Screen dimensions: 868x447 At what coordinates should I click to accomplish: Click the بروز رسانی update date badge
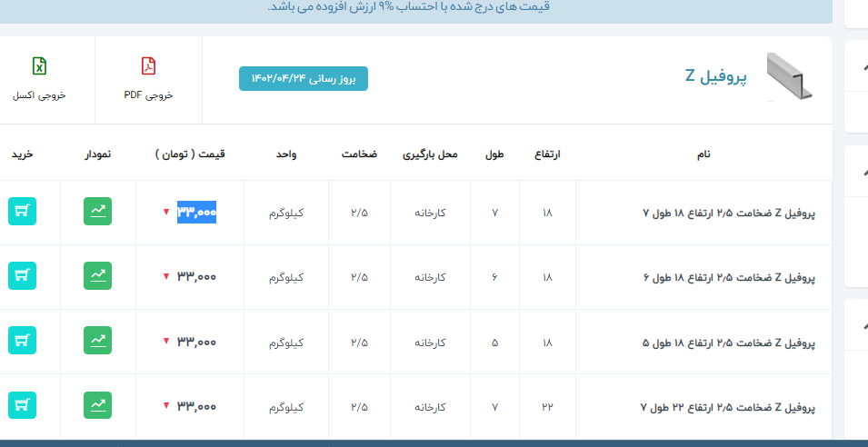(304, 79)
